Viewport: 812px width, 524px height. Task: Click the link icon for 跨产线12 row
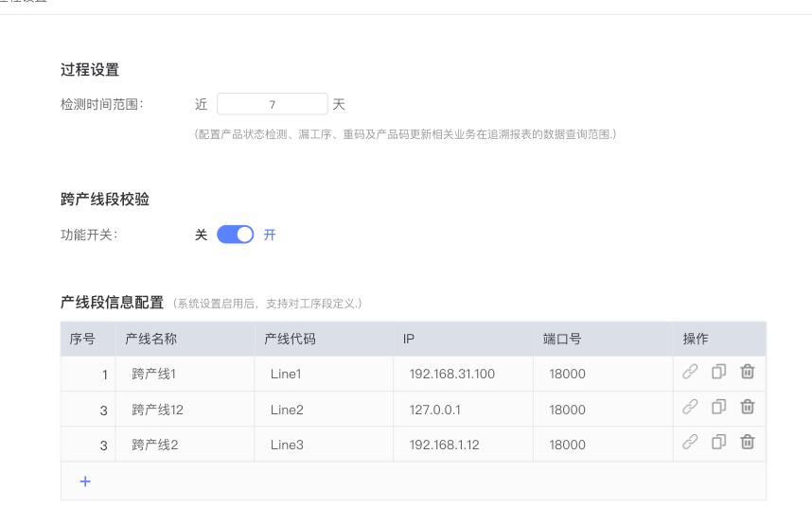(690, 408)
